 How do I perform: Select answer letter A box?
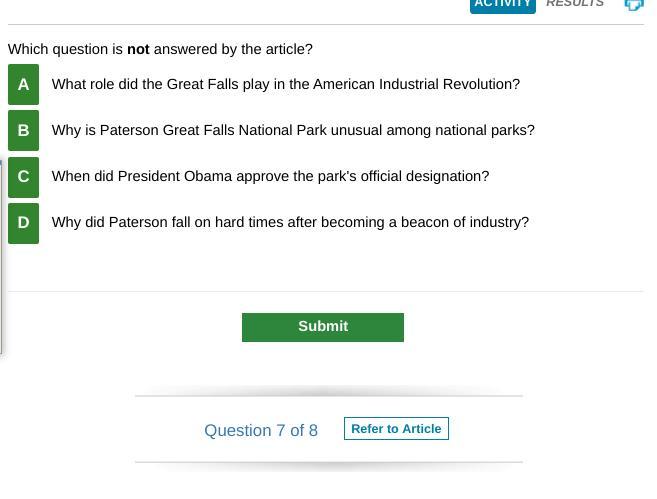click(23, 85)
